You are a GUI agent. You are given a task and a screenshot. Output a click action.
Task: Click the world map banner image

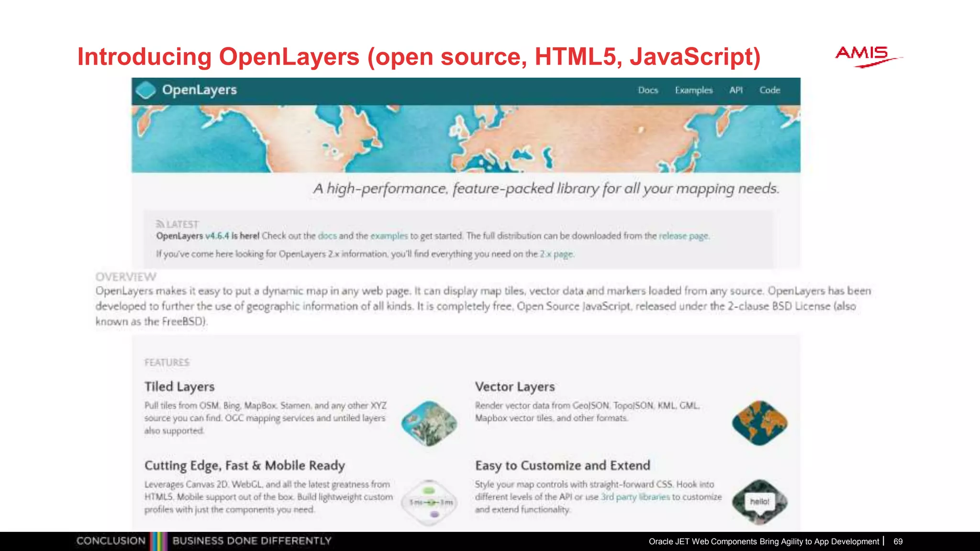[x=466, y=139]
